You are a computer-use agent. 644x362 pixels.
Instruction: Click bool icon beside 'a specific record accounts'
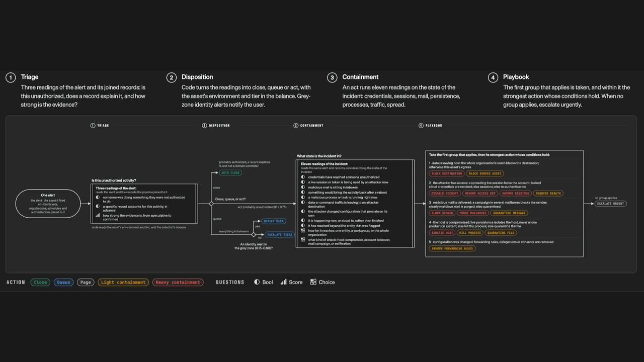(x=98, y=207)
